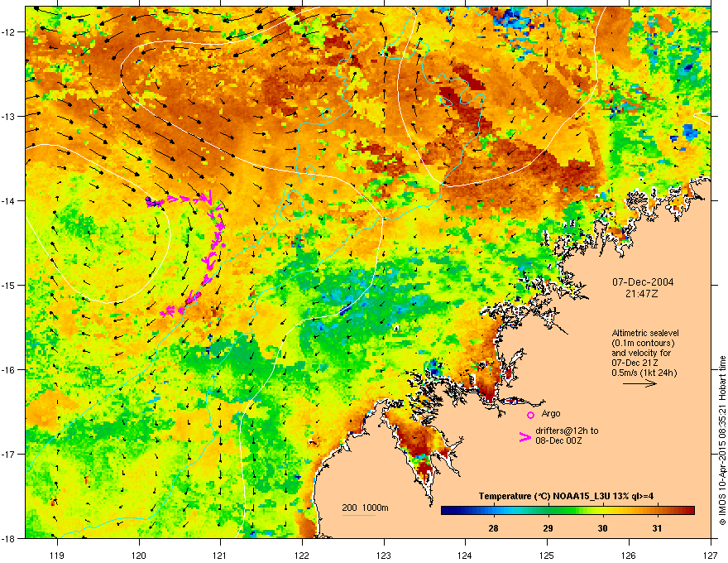Click the dark blue end of temperature bar
The image size is (728, 563).
click(446, 511)
